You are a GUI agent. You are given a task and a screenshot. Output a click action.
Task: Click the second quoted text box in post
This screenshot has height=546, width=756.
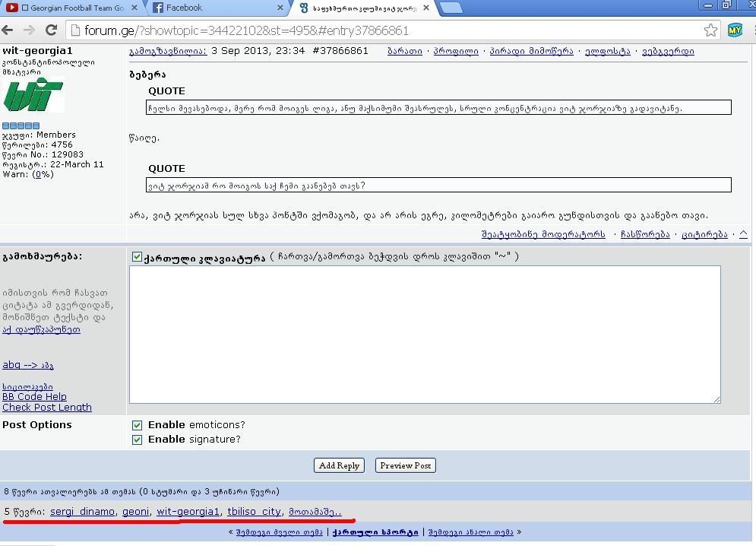pos(438,185)
